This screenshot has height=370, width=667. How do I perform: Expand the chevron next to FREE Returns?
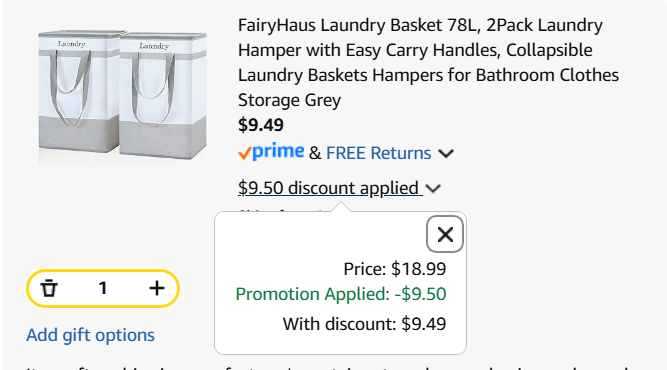click(446, 154)
